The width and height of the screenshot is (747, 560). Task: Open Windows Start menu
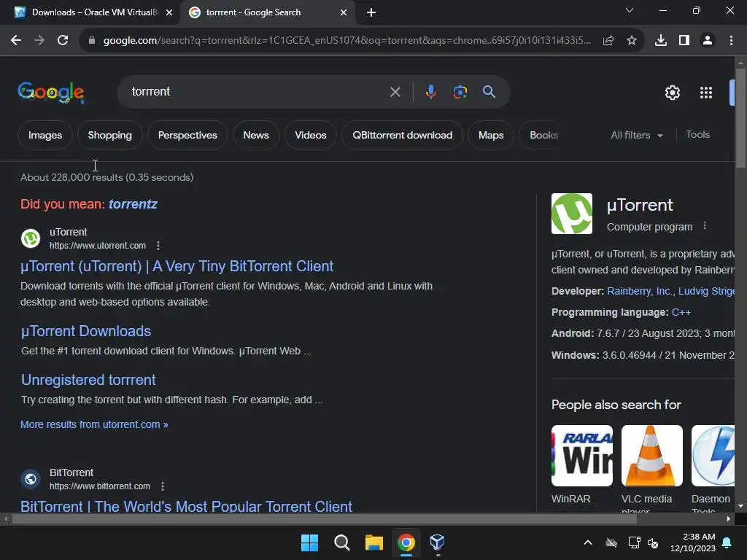coord(309,542)
